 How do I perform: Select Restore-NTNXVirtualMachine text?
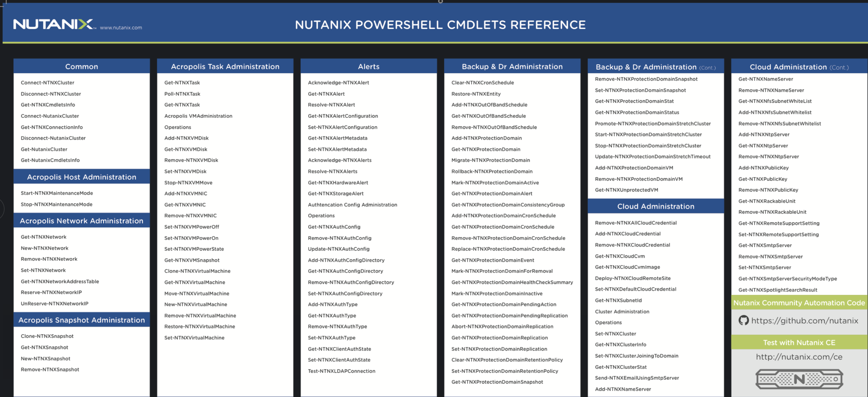click(x=199, y=326)
